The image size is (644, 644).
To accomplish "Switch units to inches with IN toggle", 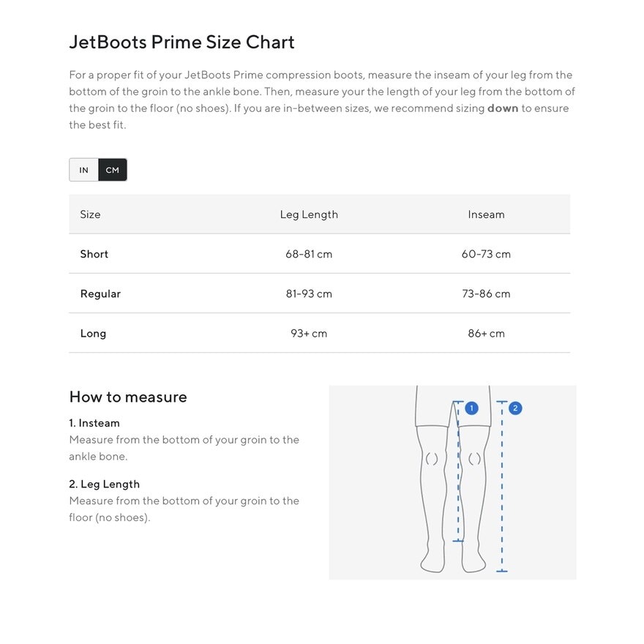I will coord(84,170).
